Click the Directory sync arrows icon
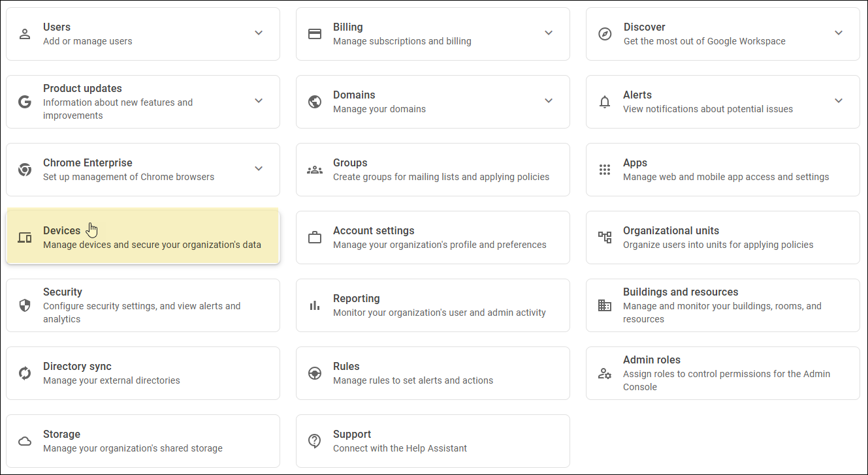868x475 pixels. (25, 373)
